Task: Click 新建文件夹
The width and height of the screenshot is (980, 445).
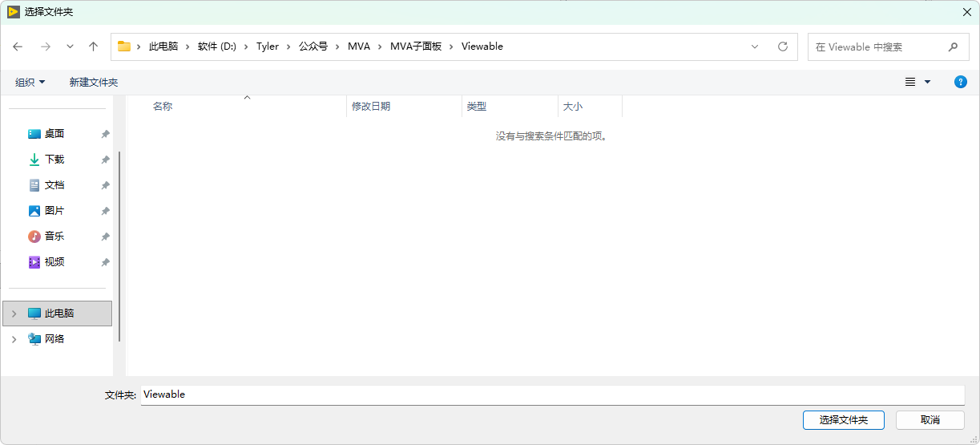Action: [94, 83]
